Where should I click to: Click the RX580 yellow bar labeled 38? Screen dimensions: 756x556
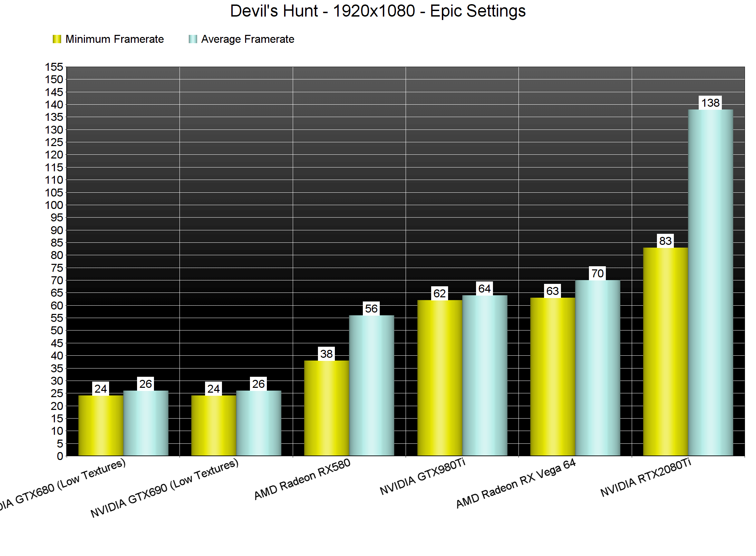click(x=327, y=408)
